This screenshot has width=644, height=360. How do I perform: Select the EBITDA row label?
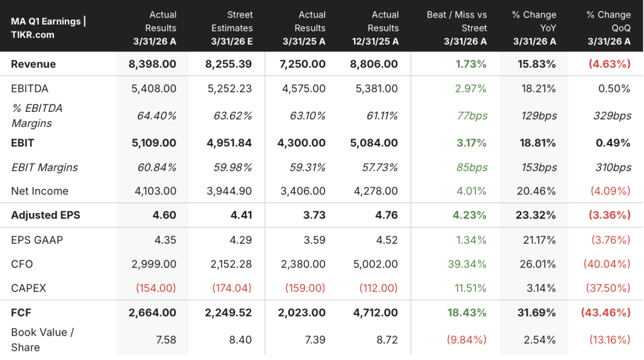click(30, 89)
